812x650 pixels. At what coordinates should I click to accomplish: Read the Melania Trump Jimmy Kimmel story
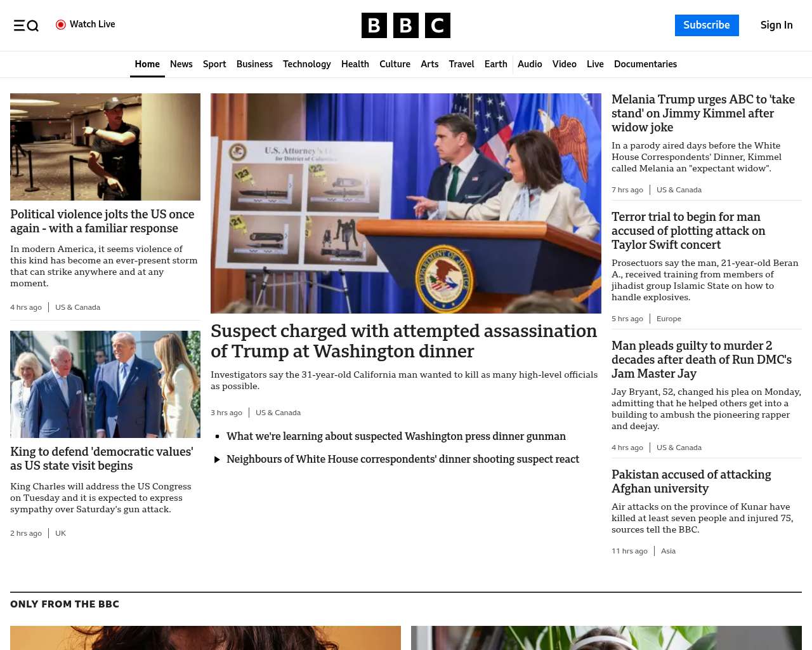(703, 113)
